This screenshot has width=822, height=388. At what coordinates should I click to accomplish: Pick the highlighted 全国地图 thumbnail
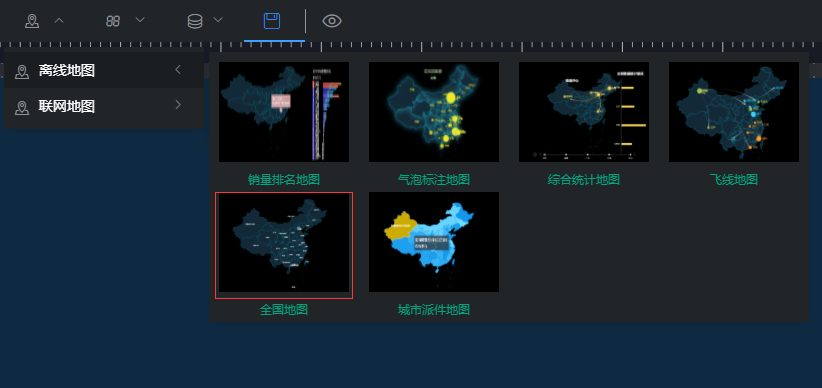(284, 245)
